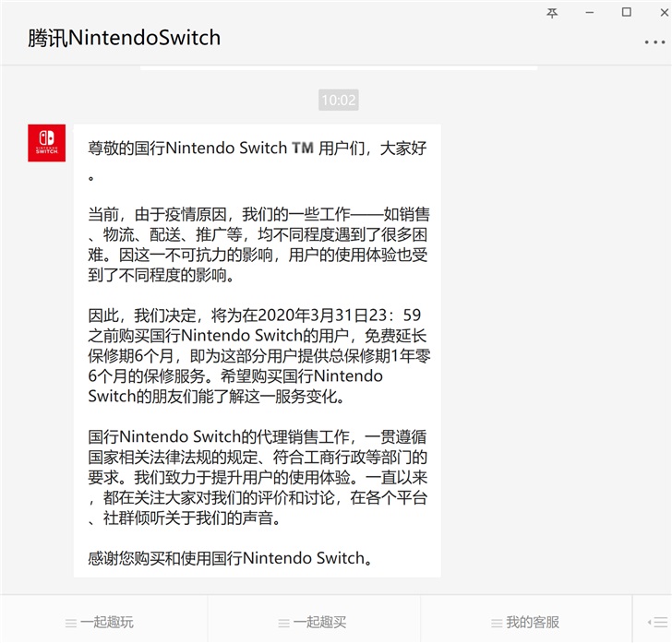Click the paragraph starting 当前，由于疫情原因
Image resolution: width=672 pixels, height=643 pixels.
tap(258, 244)
